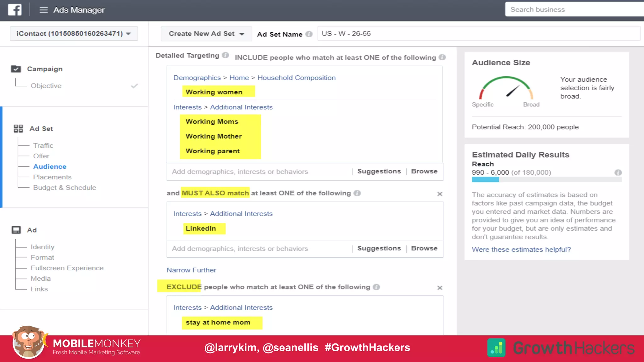Go to Budget & Schedule section
This screenshot has height=362, width=644.
64,188
